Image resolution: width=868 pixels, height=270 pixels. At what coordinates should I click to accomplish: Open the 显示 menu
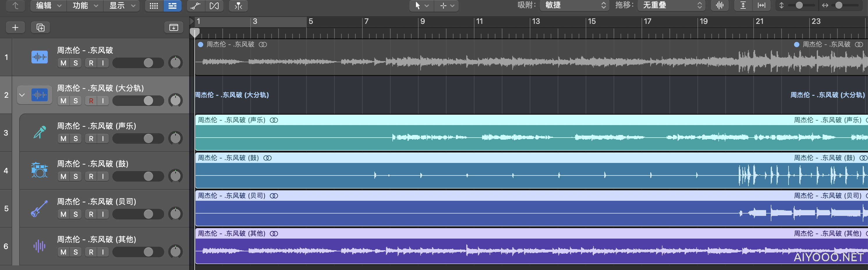122,6
